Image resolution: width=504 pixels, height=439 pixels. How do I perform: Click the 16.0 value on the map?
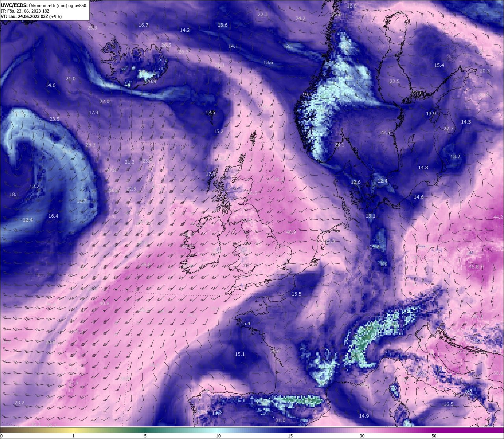tap(352, 6)
